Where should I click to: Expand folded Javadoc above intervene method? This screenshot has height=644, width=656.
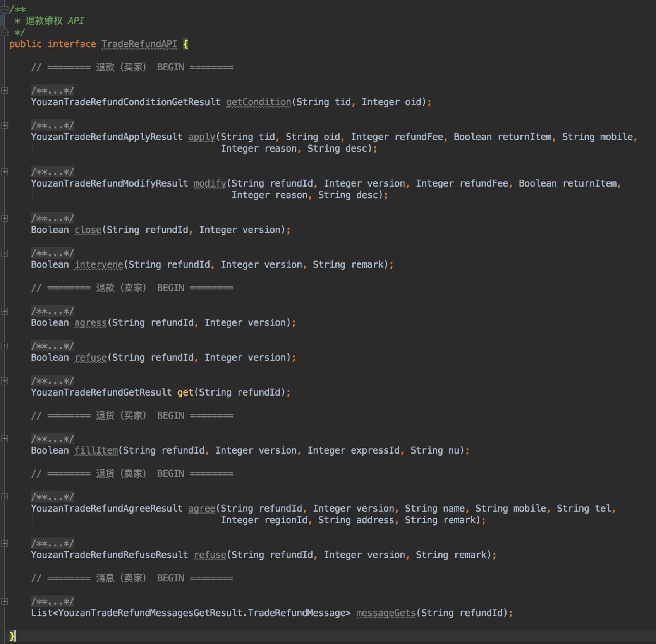(x=5, y=253)
